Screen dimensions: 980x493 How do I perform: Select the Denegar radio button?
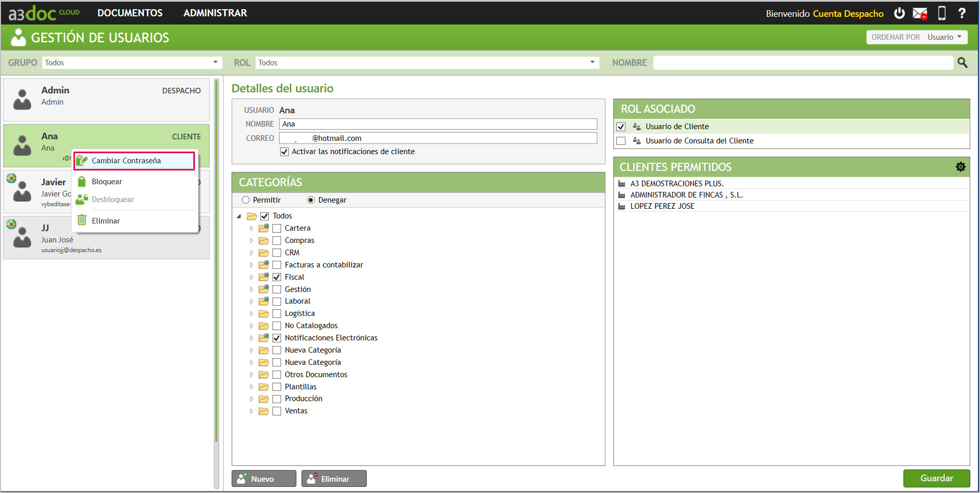(x=311, y=200)
